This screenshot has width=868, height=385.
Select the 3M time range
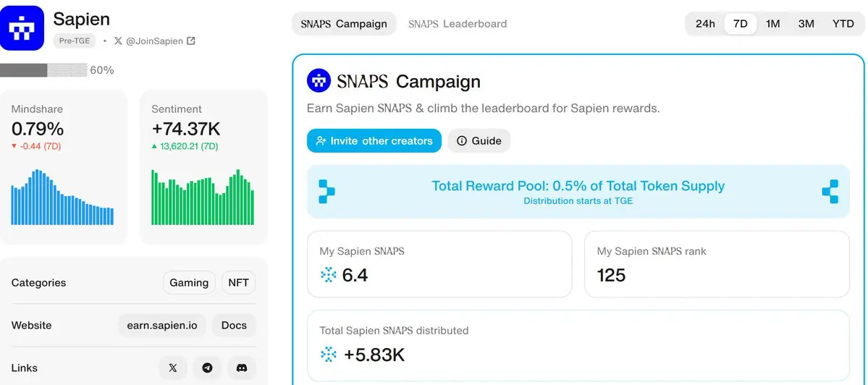click(x=806, y=24)
